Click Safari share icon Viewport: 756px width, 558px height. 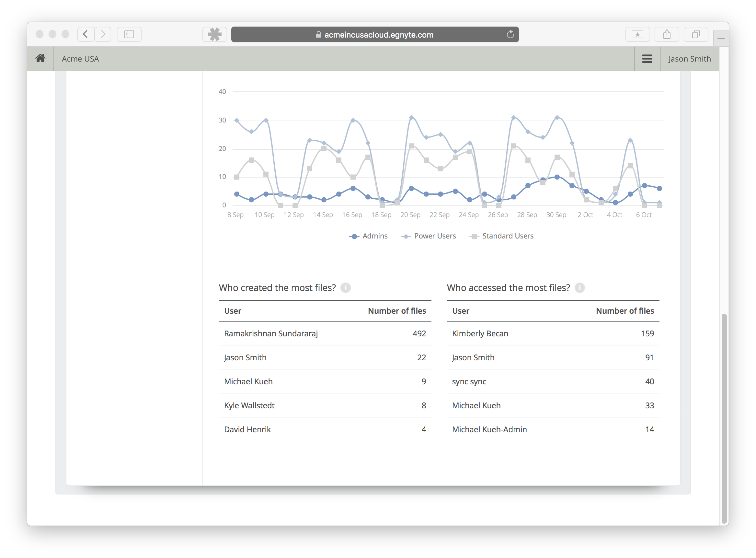pyautogui.click(x=667, y=34)
